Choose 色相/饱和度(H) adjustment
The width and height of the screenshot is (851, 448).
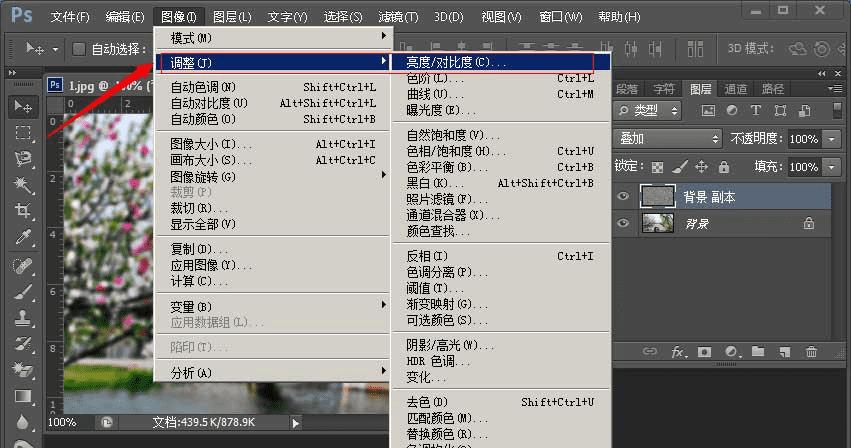pos(500,151)
